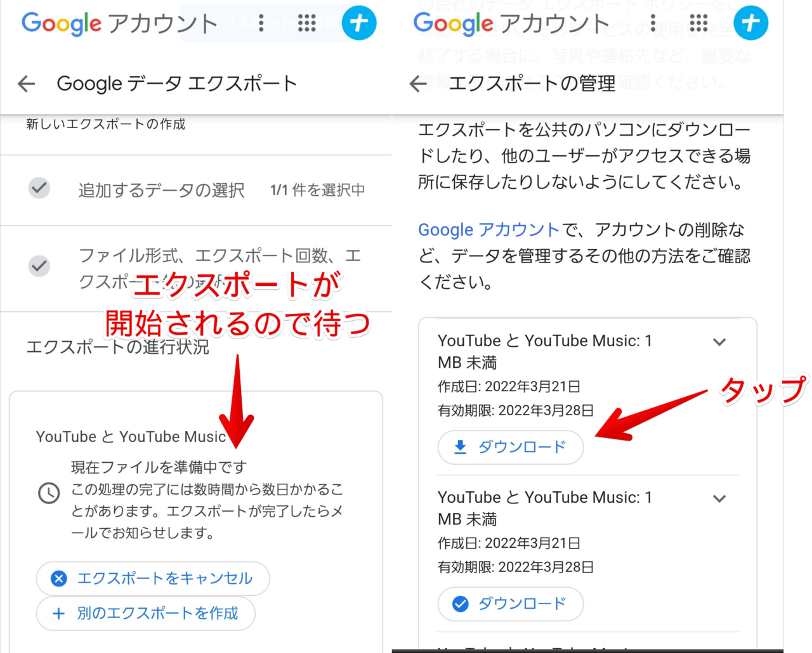Open the Google apps grid in the left screen

307,23
